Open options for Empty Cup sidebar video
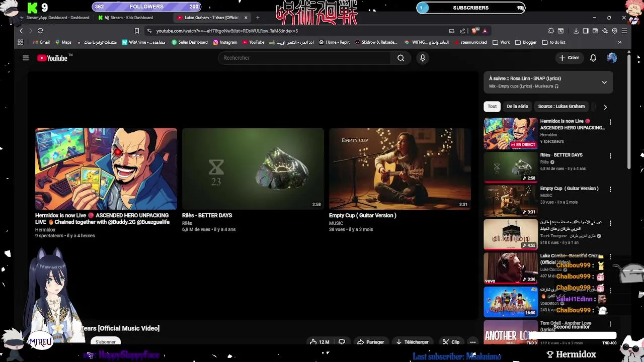Screen dimensions: 644x362 [610, 190]
